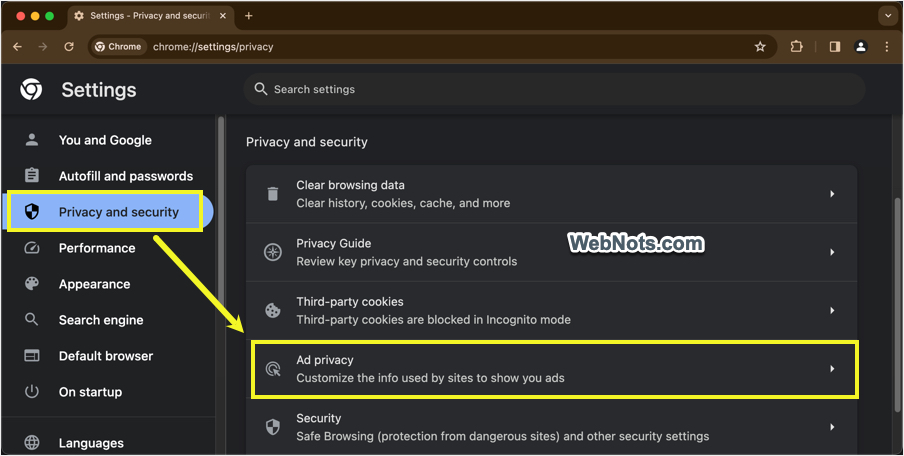This screenshot has width=904, height=456.
Task: Expand Clear browsing data with its arrow
Action: pyautogui.click(x=832, y=194)
